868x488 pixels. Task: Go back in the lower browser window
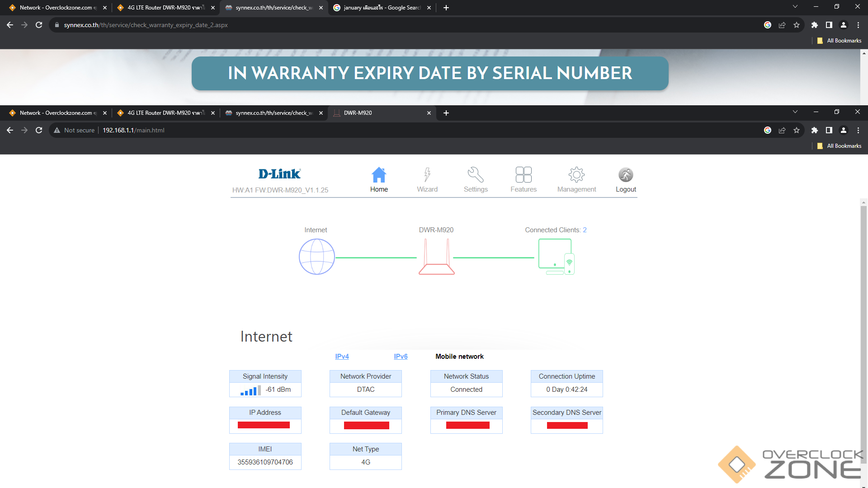pyautogui.click(x=10, y=130)
